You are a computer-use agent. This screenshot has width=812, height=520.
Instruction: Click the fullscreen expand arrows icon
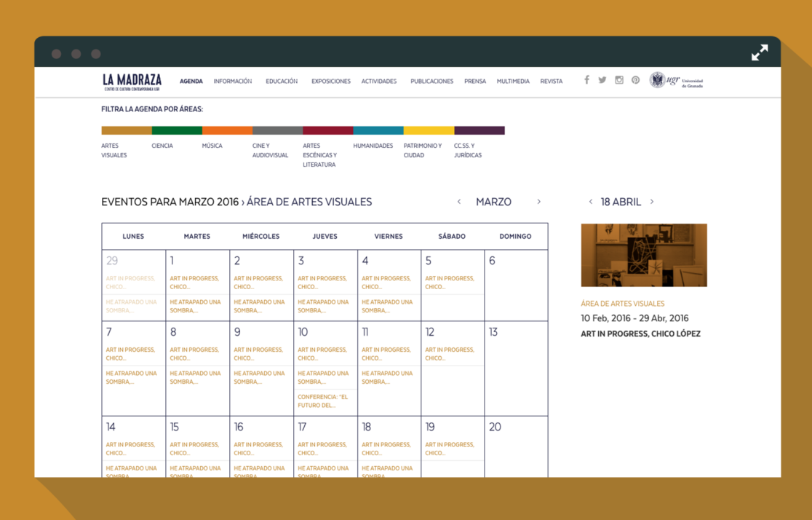click(759, 53)
